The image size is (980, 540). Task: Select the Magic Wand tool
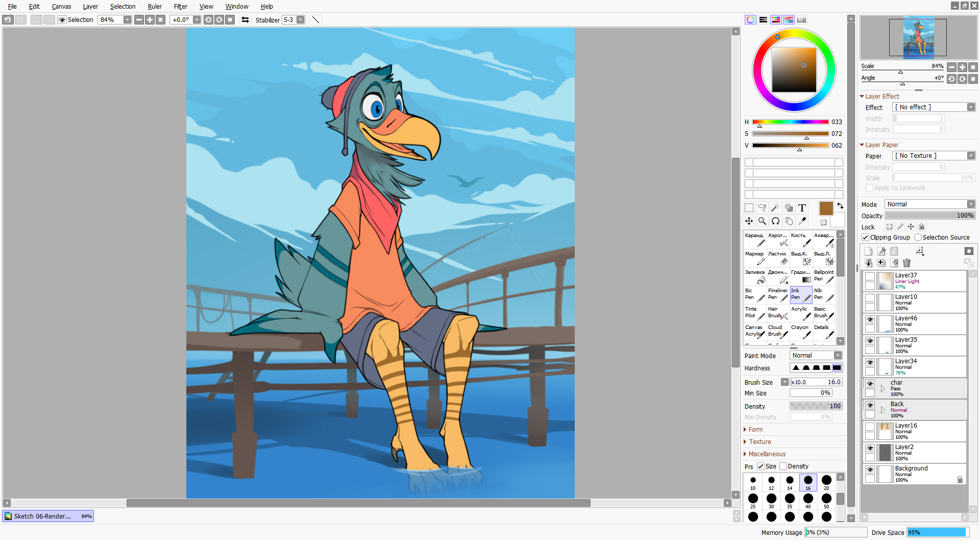click(x=775, y=207)
